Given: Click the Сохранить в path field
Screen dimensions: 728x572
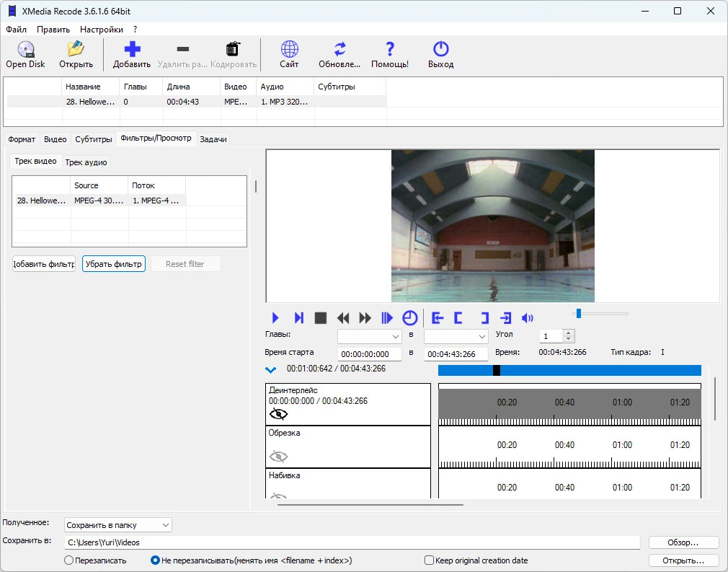Looking at the screenshot, I should point(352,542).
